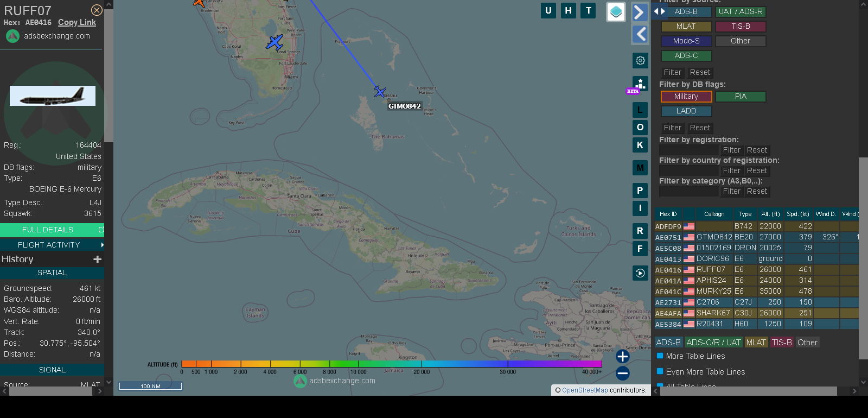Sort table by Callsign column
The width and height of the screenshot is (868, 418).
point(714,214)
